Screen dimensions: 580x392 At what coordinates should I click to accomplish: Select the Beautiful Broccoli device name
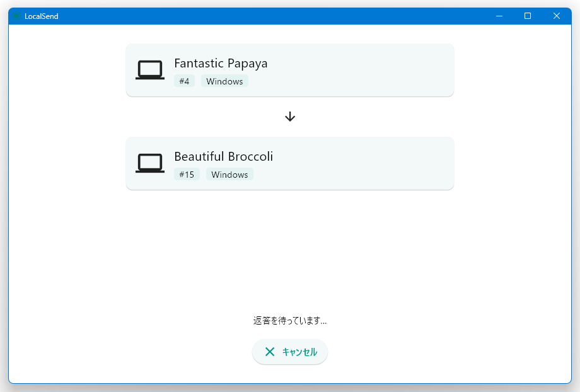click(x=223, y=156)
